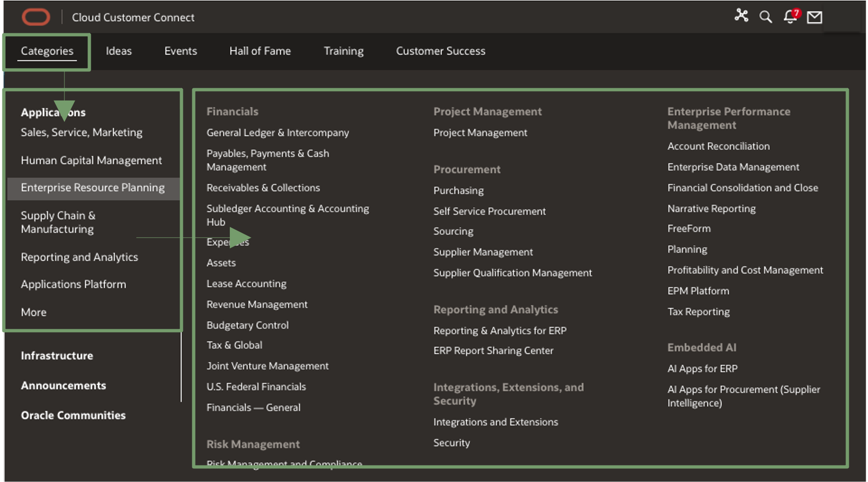View notifications via the bell icon
868x482 pixels.
(790, 17)
